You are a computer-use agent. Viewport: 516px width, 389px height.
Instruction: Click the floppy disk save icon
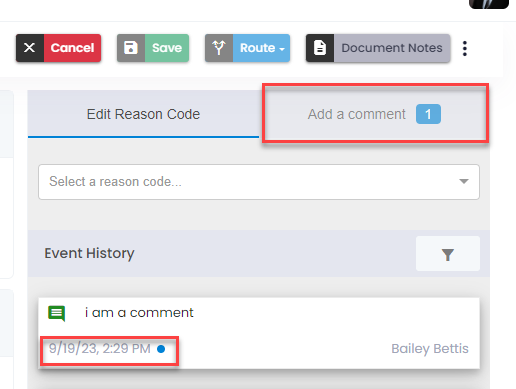pyautogui.click(x=131, y=48)
